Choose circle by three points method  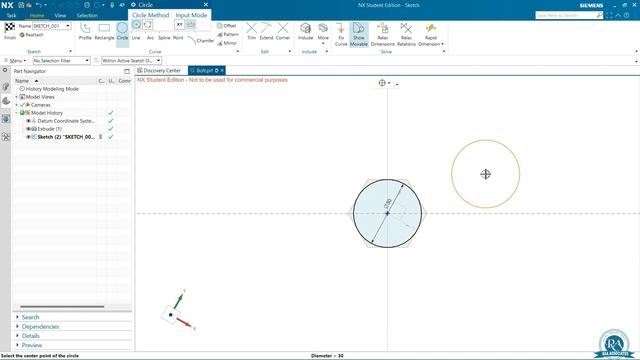pyautogui.click(x=148, y=24)
